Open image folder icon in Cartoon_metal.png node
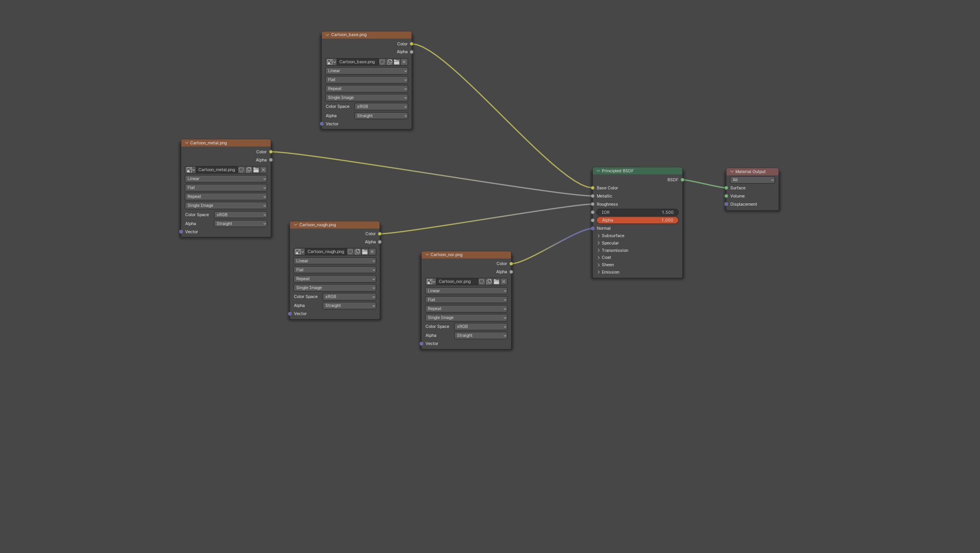Image resolution: width=980 pixels, height=553 pixels. click(256, 170)
